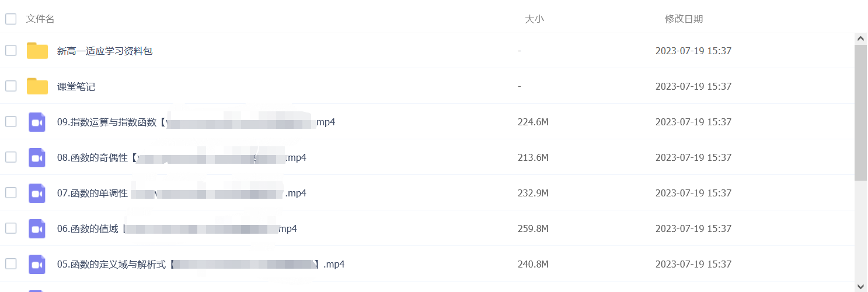Screen dimensions: 868x292
Task: Select the checkbox for 09.指数运算与指数函数
Action: [x=11, y=122]
